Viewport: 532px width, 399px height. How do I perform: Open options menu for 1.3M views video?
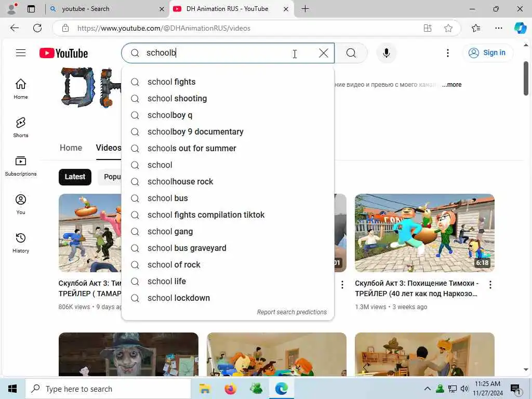click(490, 285)
